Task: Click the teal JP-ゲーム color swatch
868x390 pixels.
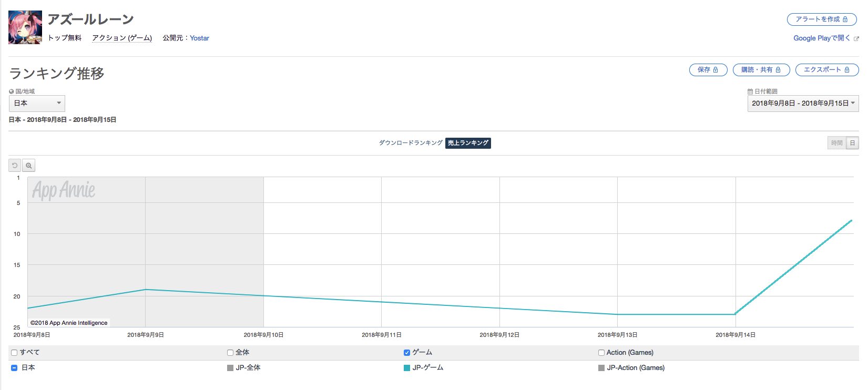Action: pos(406,368)
